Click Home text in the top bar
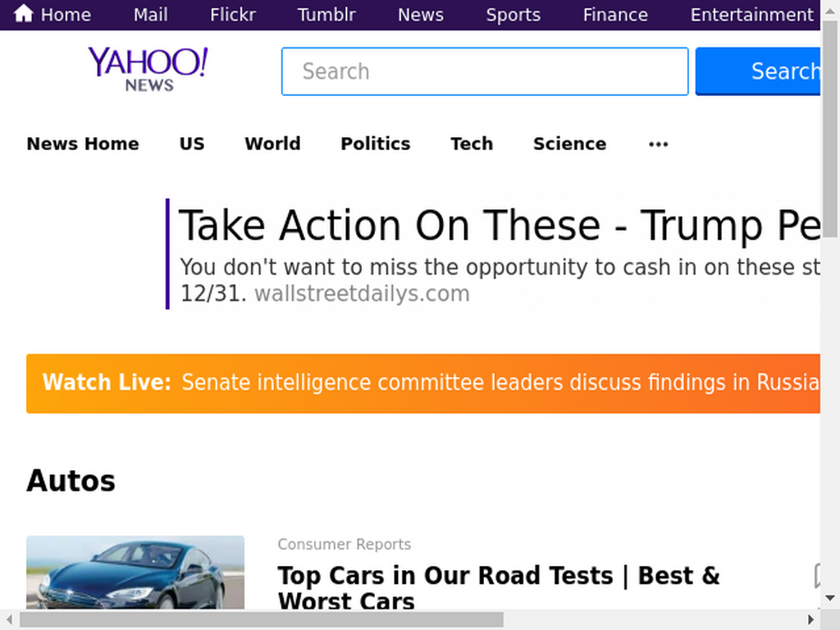Viewport: 840px width, 630px height. pos(66,15)
